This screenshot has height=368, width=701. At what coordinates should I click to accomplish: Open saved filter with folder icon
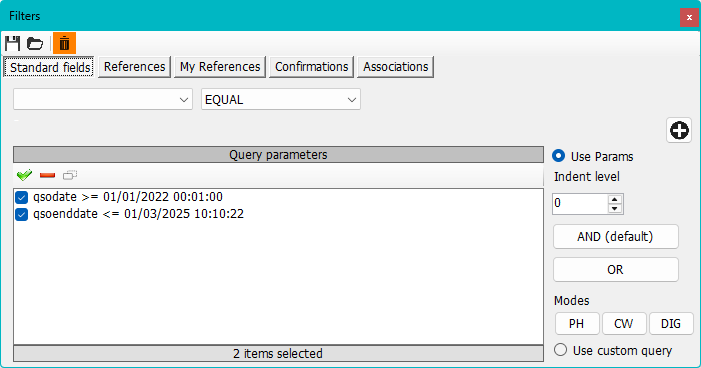click(x=35, y=43)
